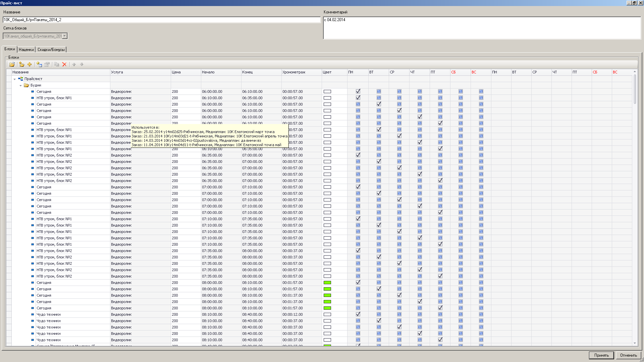Select the Будни folder icon
This screenshot has width=644, height=362.
26,85
